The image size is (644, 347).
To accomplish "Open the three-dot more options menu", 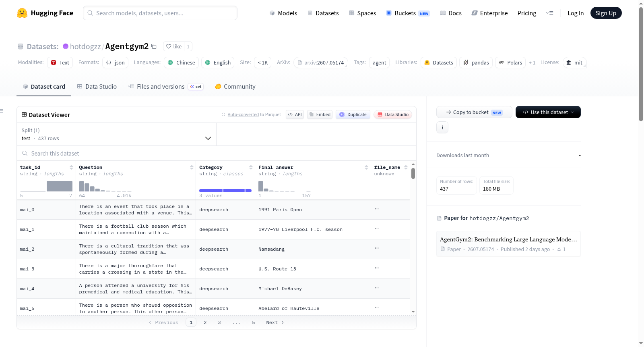I will (442, 127).
